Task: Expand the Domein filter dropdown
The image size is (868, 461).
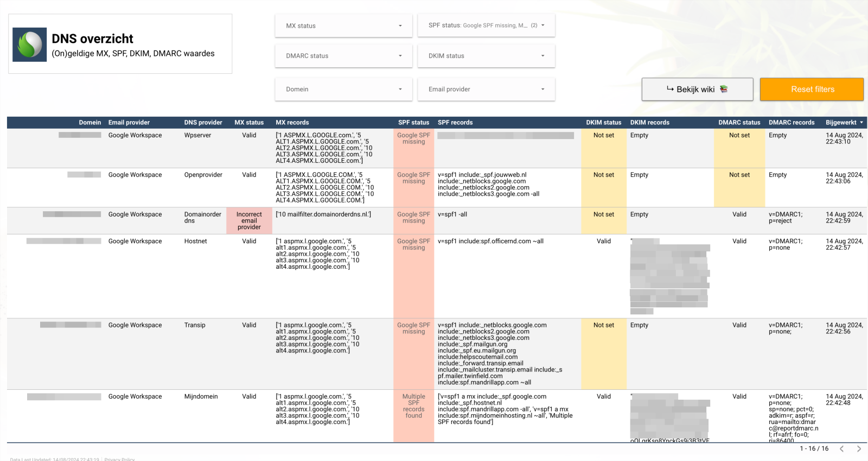Action: (344, 89)
